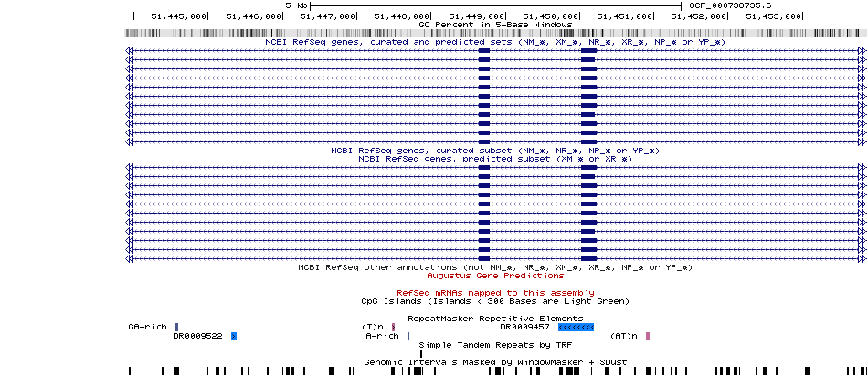Click the (T)n repeat marker
Screen dimensions: 868x376
(393, 326)
